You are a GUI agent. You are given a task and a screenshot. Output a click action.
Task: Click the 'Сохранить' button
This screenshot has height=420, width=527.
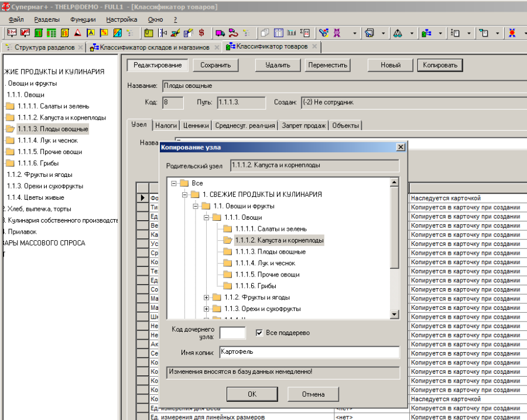[215, 65]
